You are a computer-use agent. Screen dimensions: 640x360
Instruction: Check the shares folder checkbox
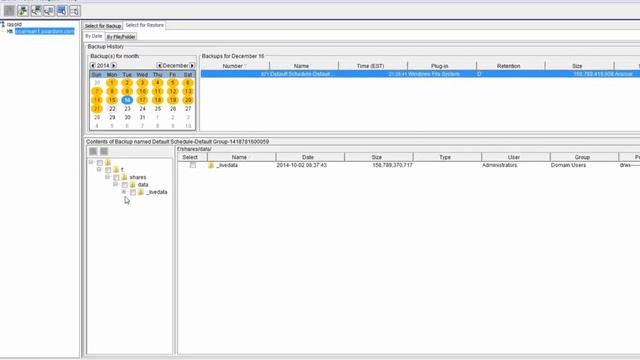point(116,178)
